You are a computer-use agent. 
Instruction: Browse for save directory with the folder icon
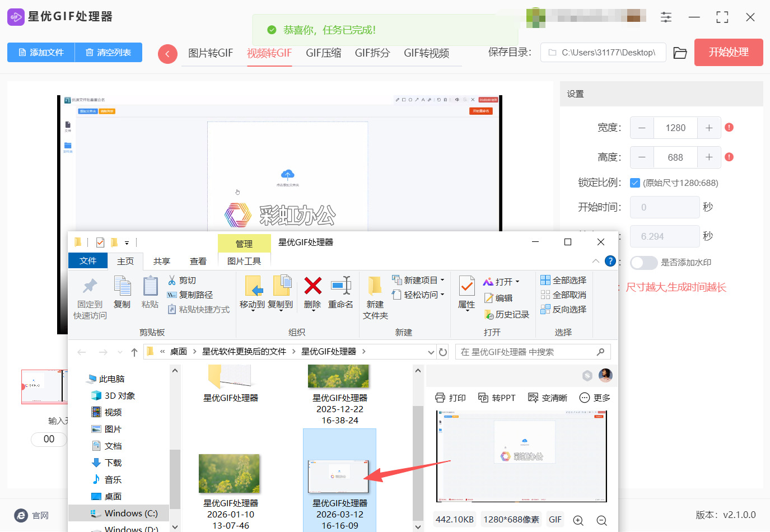(x=680, y=53)
